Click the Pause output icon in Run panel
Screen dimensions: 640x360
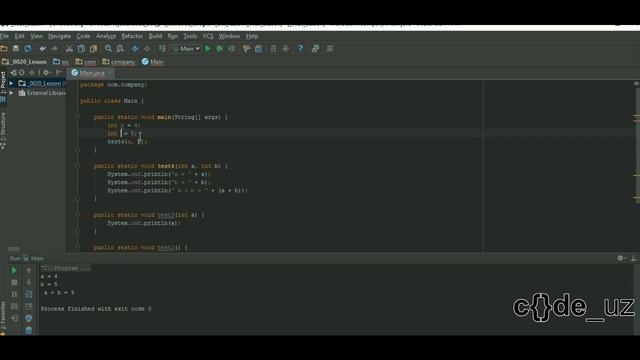[14, 294]
